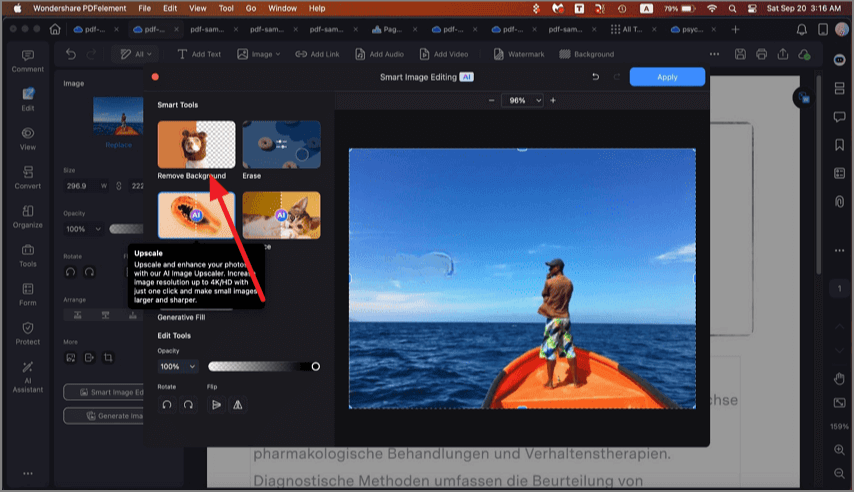Toggle the aspect ratio lock icon
854x492 pixels.
(119, 186)
